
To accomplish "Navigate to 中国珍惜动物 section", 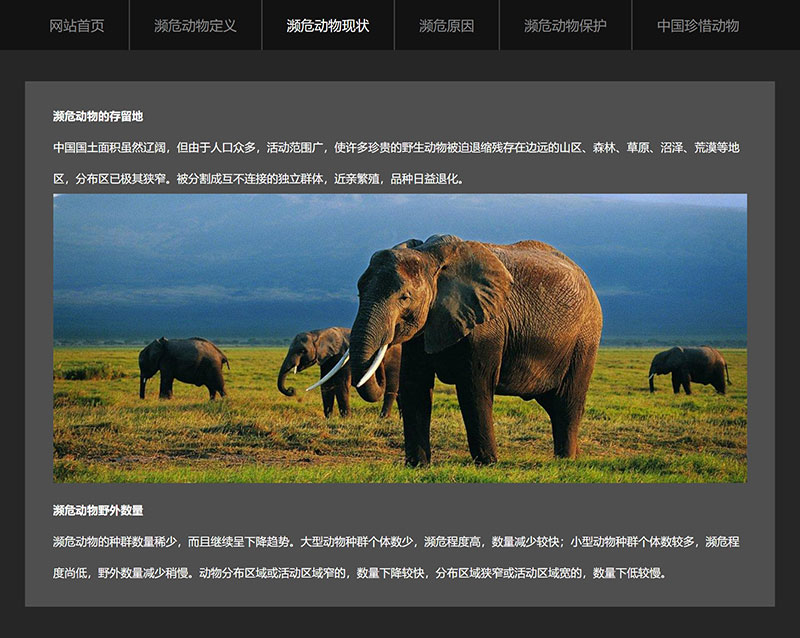I will pyautogui.click(x=698, y=25).
